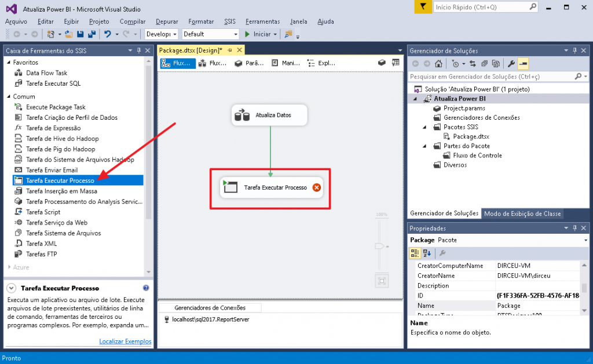Click the Open File folder icon
The height and width of the screenshot is (364, 593).
coord(68,34)
